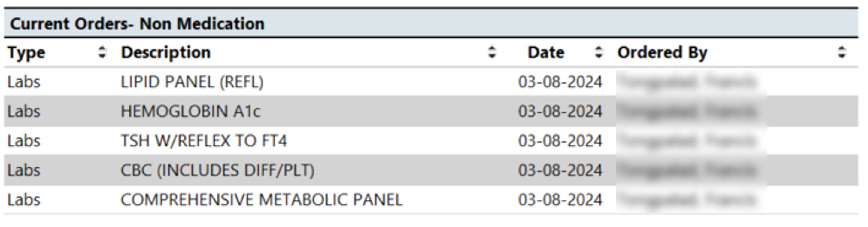868x227 pixels.
Task: Click the Labs type in Lipid Panel row
Action: (24, 82)
